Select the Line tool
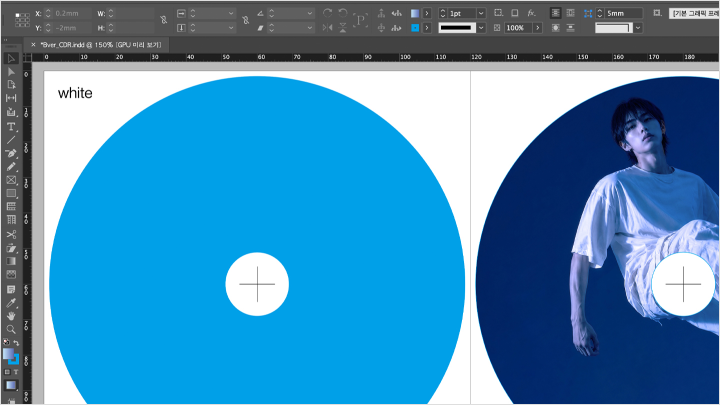Image resolution: width=720 pixels, height=405 pixels. point(11,140)
